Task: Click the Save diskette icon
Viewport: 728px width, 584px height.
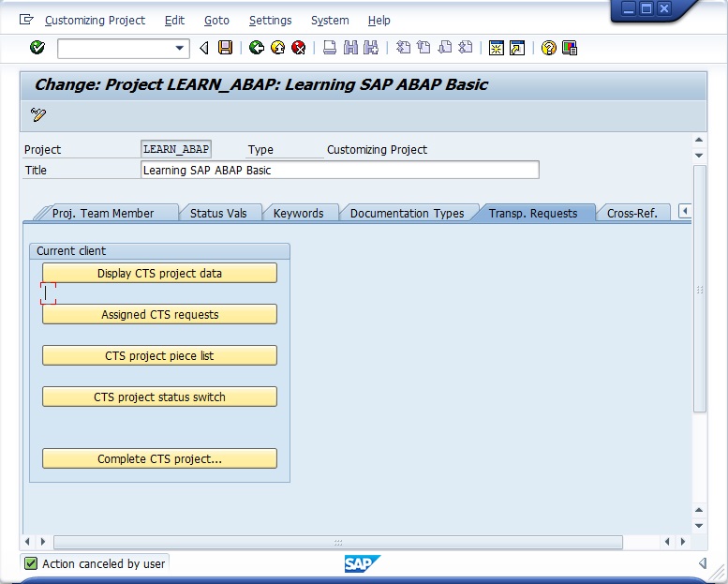Action: pos(225,48)
